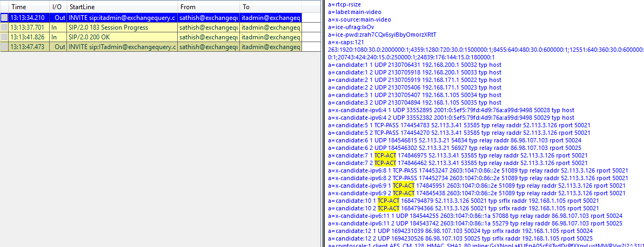The image size is (644, 247).
Task: Click candidate:6 2 UDP relay line
Action: tap(455, 148)
